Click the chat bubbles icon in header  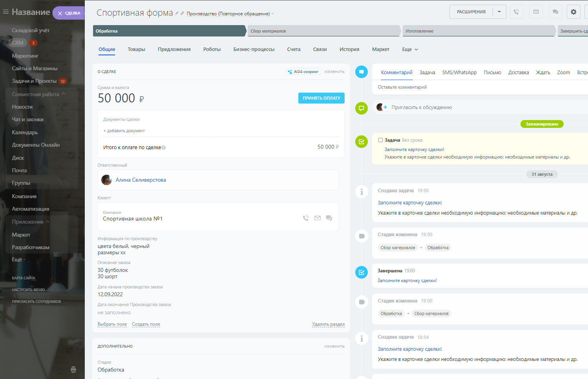click(555, 12)
